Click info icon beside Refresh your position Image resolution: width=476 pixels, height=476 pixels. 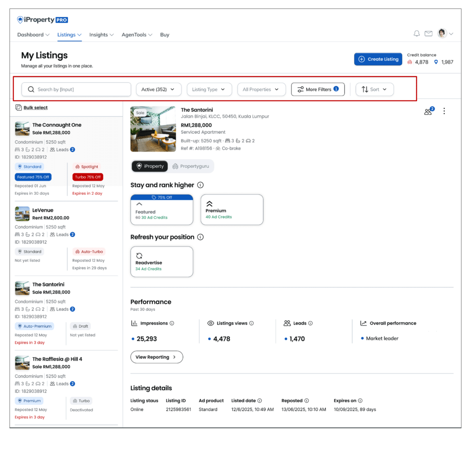(x=200, y=237)
